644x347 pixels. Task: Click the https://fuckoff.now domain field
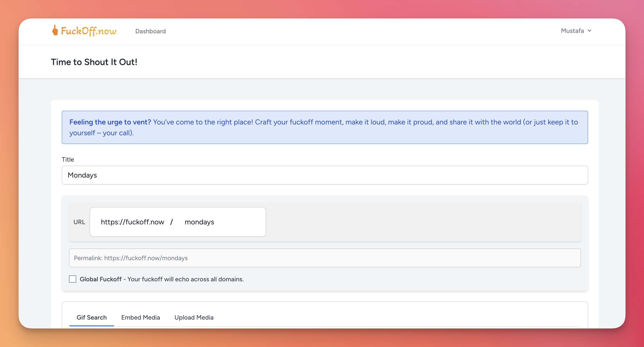click(132, 222)
